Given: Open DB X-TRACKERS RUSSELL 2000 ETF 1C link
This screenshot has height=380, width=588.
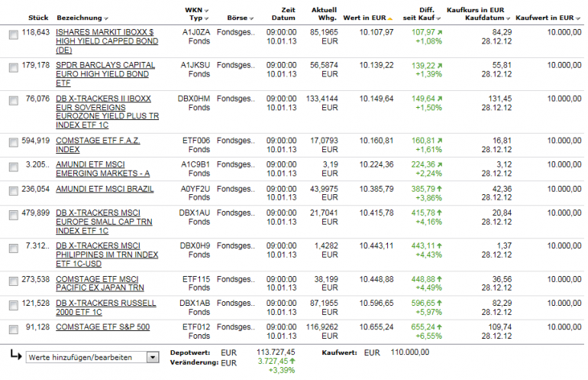Looking at the screenshot, I should (105, 307).
